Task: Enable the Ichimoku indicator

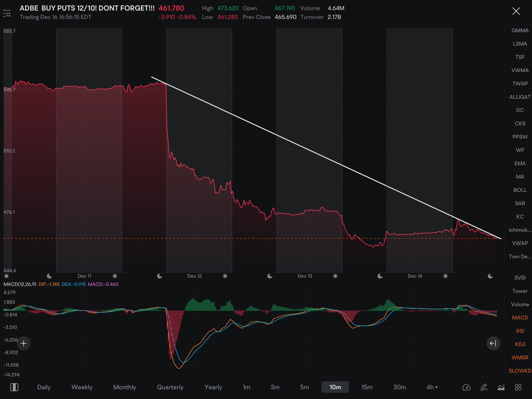Action: 520,230
